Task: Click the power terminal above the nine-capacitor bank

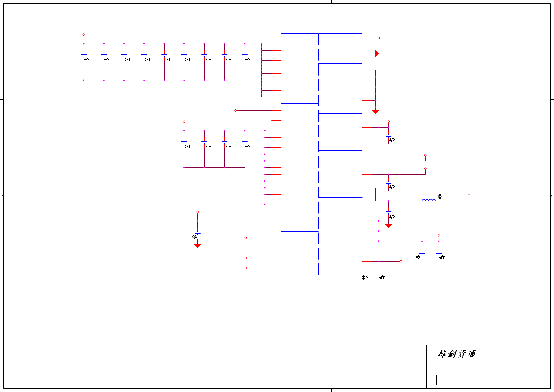Action: pos(84,34)
